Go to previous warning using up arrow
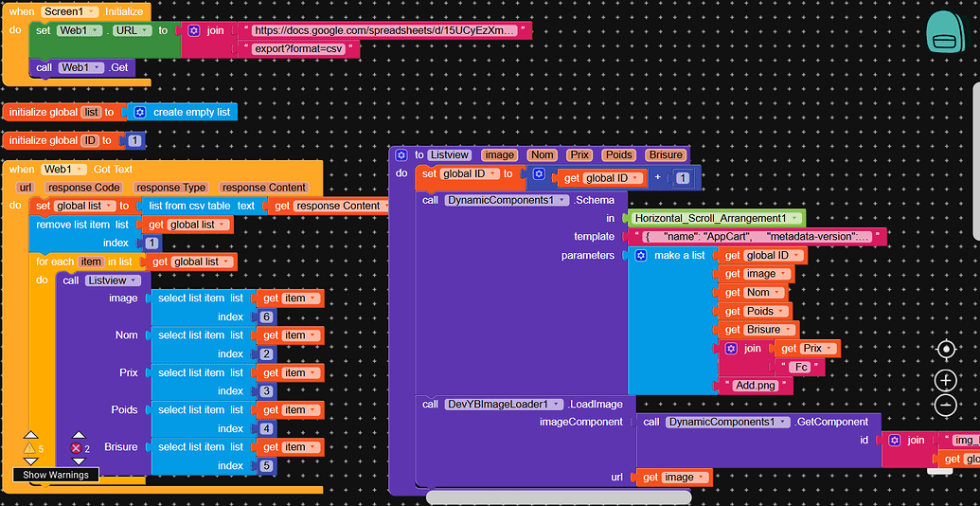This screenshot has height=506, width=980. (x=28, y=435)
